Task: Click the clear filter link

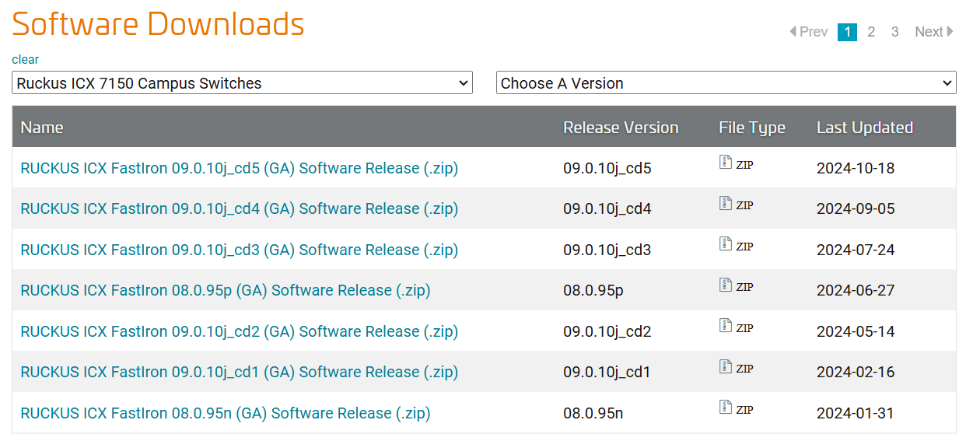Action: tap(25, 60)
